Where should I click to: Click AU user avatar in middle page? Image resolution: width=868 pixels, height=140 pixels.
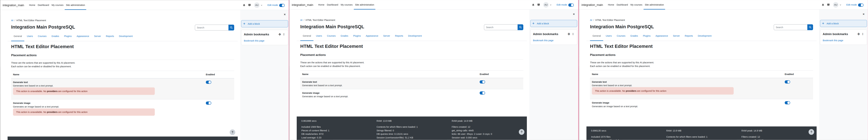[546, 5]
